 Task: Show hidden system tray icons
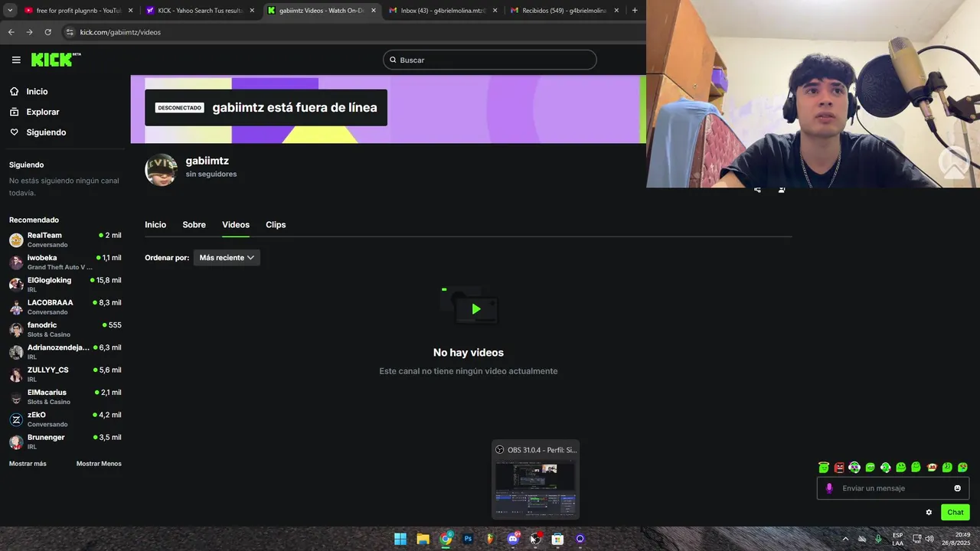coord(845,539)
